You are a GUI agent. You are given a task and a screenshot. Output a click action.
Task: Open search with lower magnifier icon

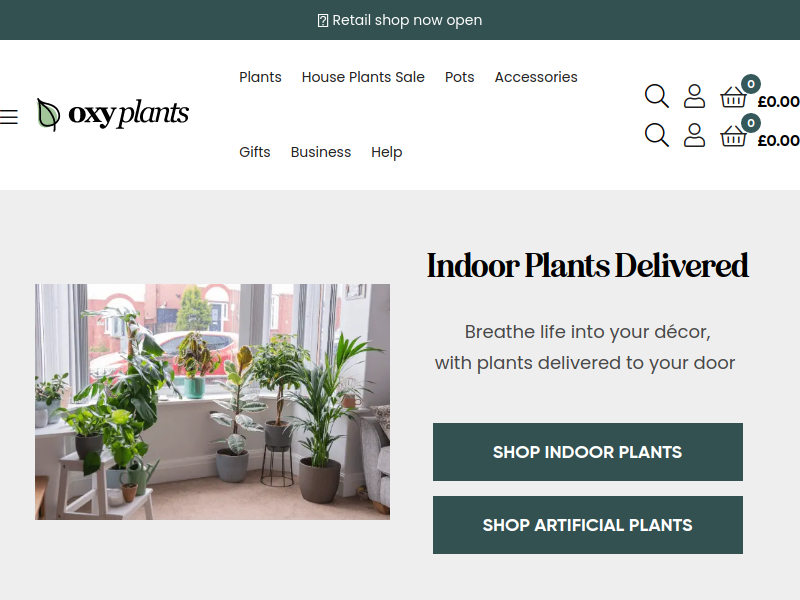pos(656,135)
